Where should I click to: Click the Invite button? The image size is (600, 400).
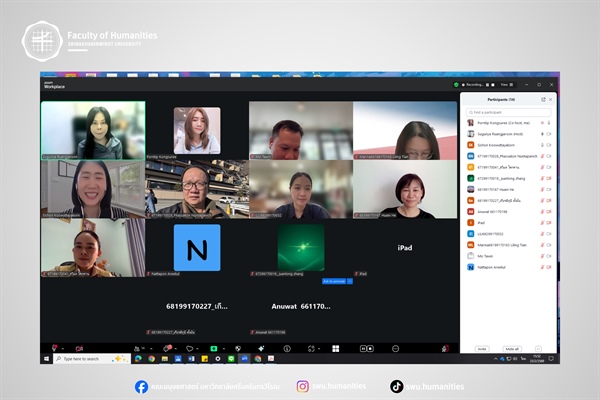[481, 349]
